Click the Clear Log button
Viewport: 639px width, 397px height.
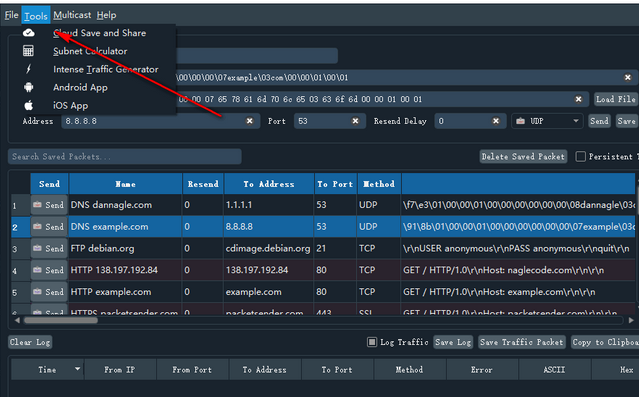click(x=30, y=342)
